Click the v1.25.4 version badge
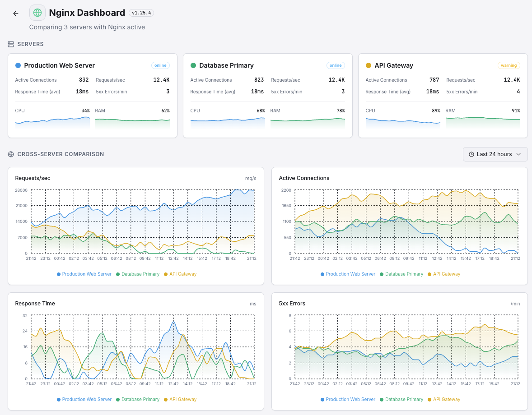 (x=141, y=13)
